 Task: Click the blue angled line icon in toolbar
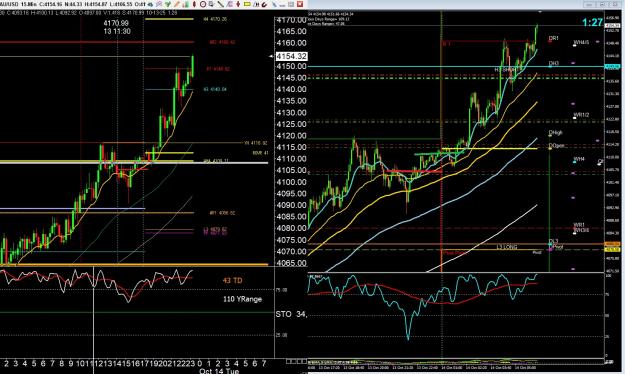[275, 4]
